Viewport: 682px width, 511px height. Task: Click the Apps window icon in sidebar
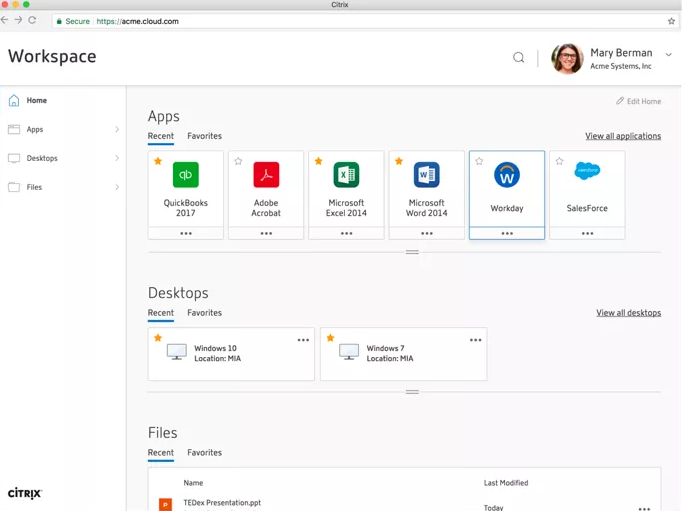click(x=14, y=129)
